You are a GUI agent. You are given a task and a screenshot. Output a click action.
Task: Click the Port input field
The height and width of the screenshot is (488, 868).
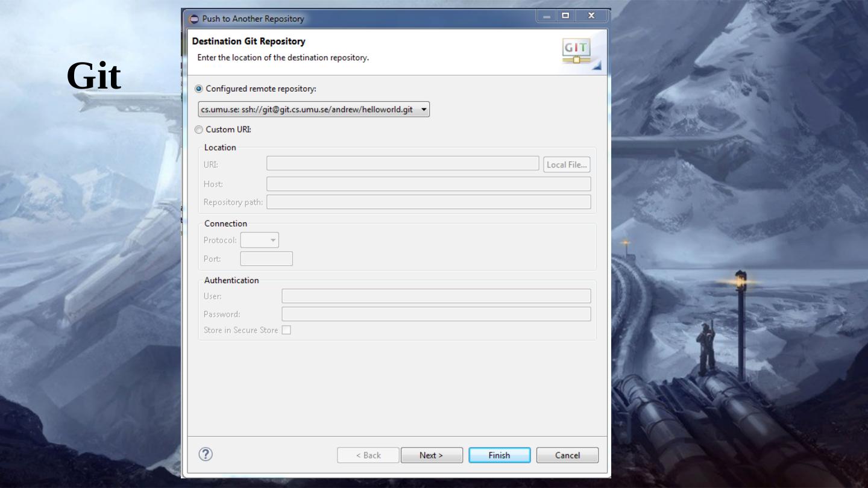266,259
